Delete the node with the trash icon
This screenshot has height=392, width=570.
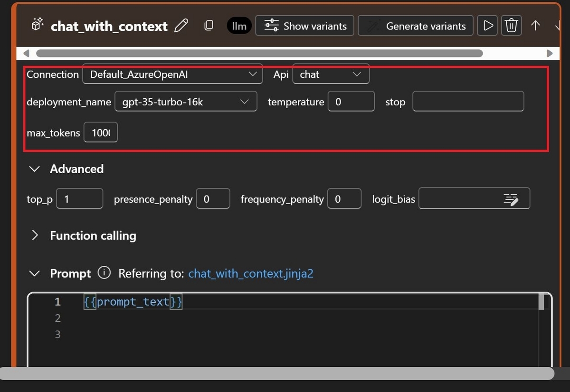pos(511,26)
